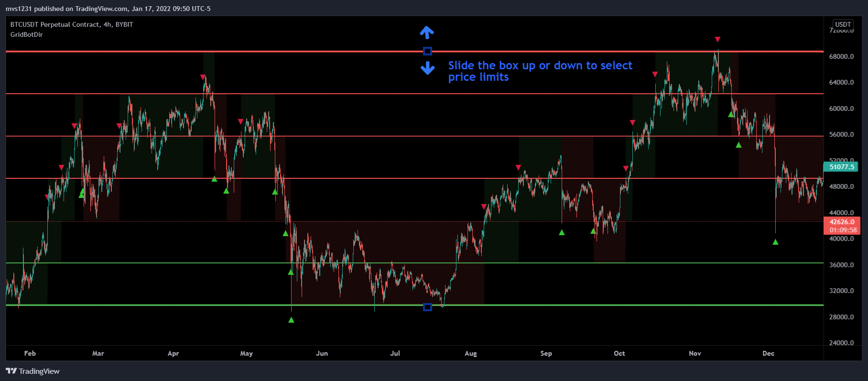Click the 28000.0 price axis label
Screen dimensions: 868x381
842,317
